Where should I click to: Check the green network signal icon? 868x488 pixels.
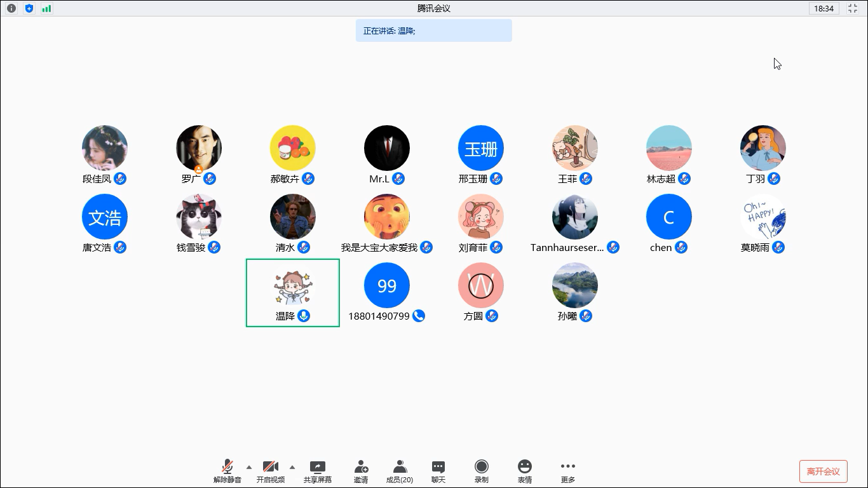pos(46,8)
